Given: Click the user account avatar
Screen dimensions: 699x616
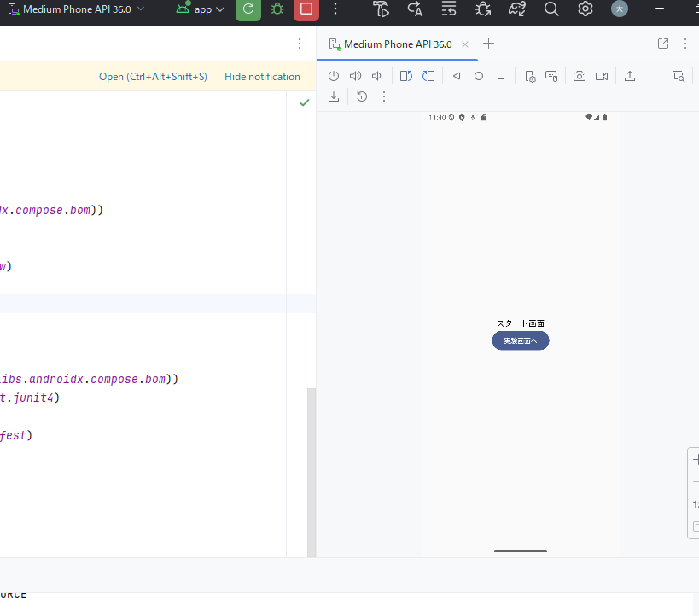Looking at the screenshot, I should (x=620, y=9).
